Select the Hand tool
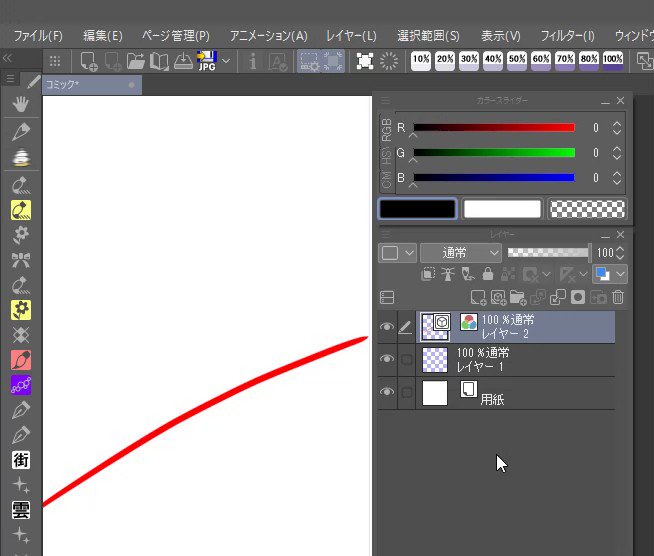 point(20,104)
